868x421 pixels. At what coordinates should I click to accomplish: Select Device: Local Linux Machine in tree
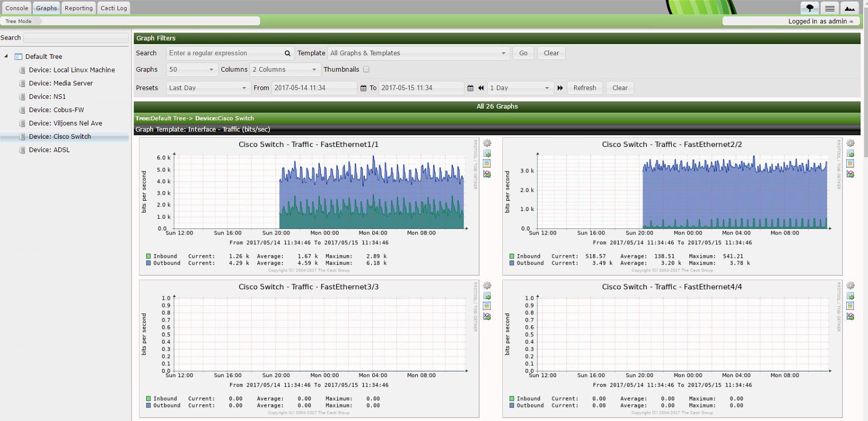pos(72,70)
